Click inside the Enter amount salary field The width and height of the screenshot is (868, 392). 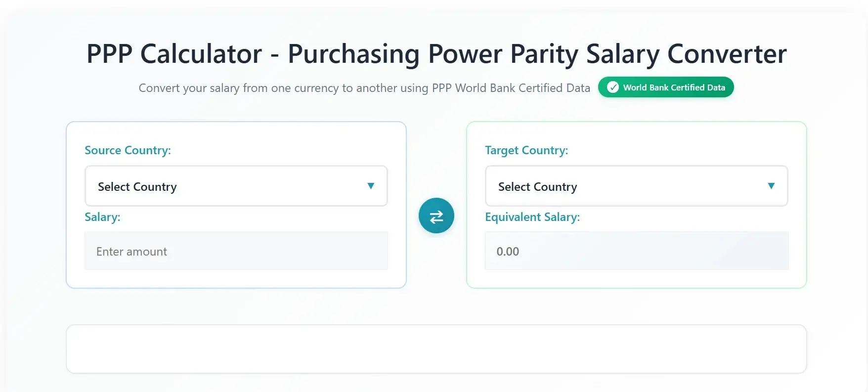point(236,251)
